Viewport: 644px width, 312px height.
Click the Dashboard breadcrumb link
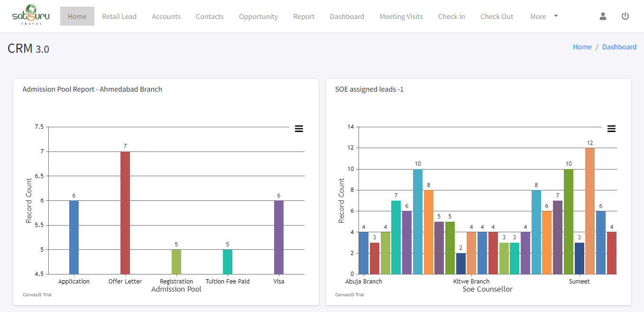(x=619, y=47)
